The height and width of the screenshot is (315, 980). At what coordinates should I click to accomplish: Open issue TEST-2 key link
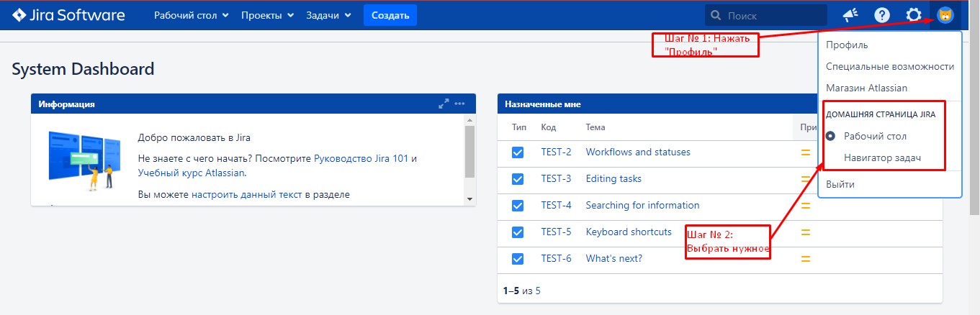point(556,152)
